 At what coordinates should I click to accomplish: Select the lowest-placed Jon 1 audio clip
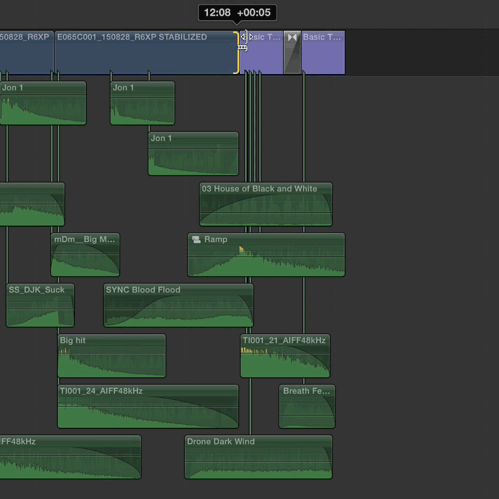coord(193,154)
